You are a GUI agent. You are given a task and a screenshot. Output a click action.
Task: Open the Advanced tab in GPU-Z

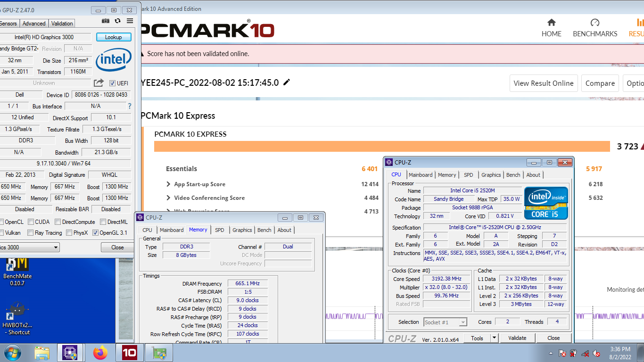pyautogui.click(x=34, y=23)
